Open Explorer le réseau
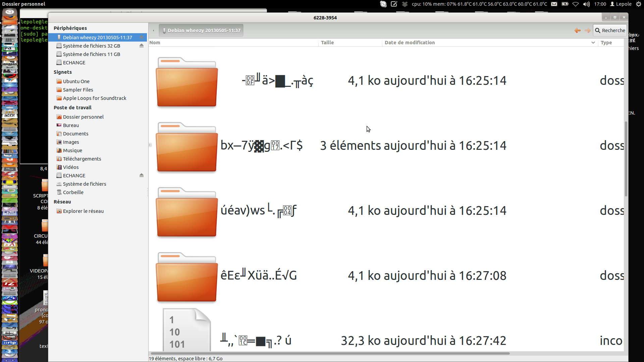The height and width of the screenshot is (362, 644). click(83, 211)
